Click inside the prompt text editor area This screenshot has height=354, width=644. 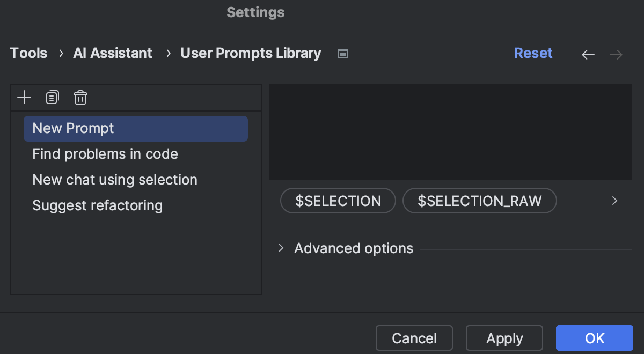click(x=451, y=132)
